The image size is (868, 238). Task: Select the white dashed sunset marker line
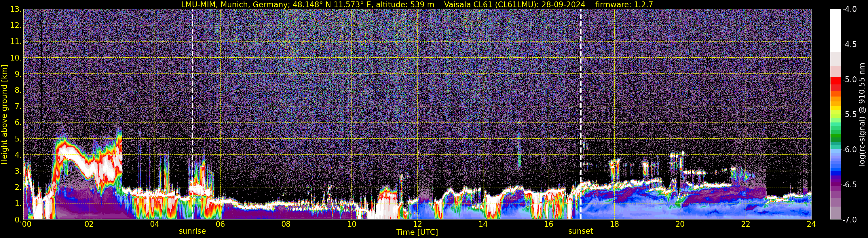(581, 114)
